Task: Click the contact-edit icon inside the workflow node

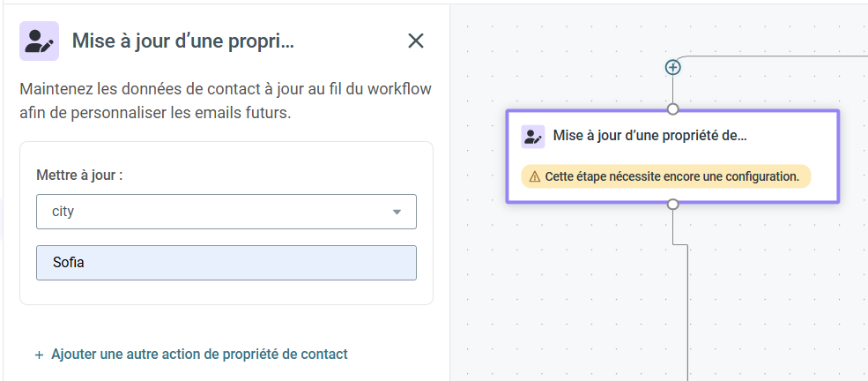Action: tap(532, 137)
